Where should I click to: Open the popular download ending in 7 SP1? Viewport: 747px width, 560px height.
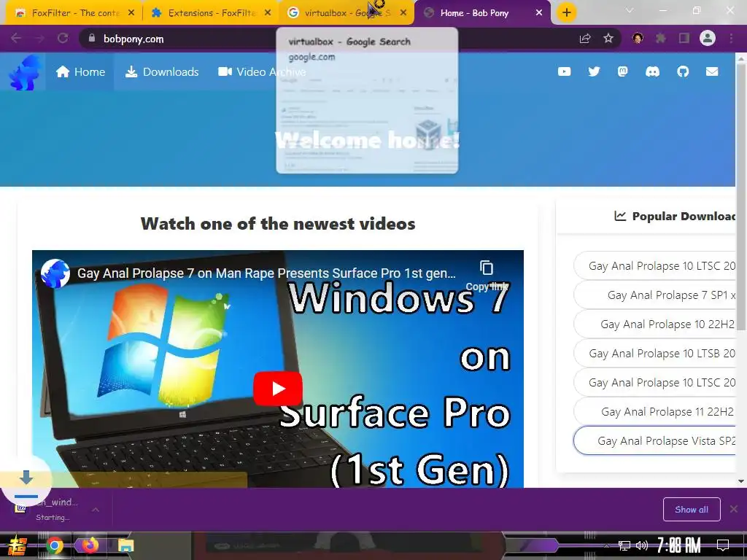(655, 295)
